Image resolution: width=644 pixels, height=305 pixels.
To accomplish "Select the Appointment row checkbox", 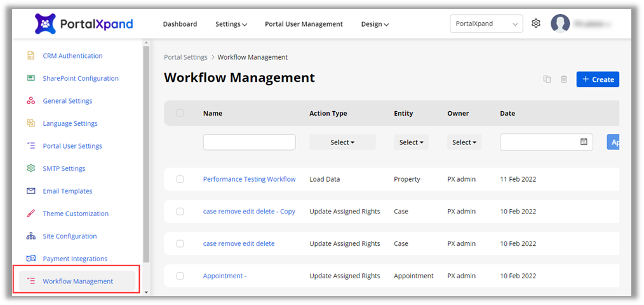I will click(x=180, y=276).
